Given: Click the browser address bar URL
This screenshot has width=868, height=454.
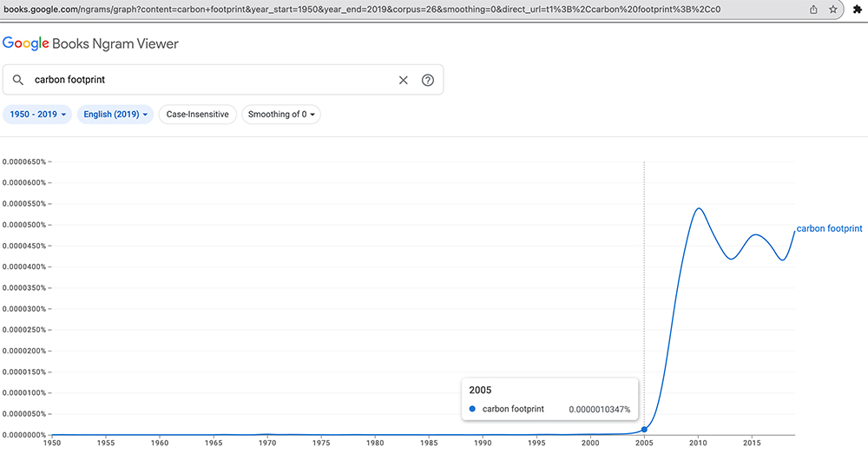Looking at the screenshot, I should [x=362, y=10].
